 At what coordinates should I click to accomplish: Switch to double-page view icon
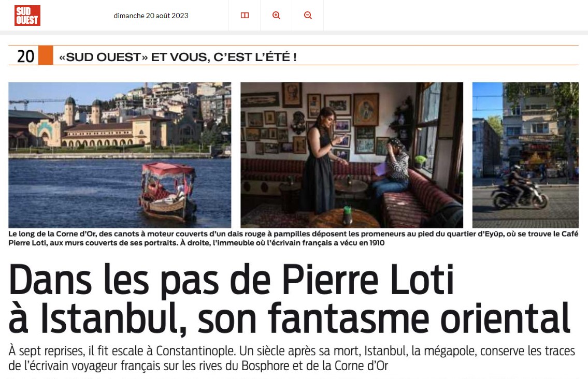(245, 16)
